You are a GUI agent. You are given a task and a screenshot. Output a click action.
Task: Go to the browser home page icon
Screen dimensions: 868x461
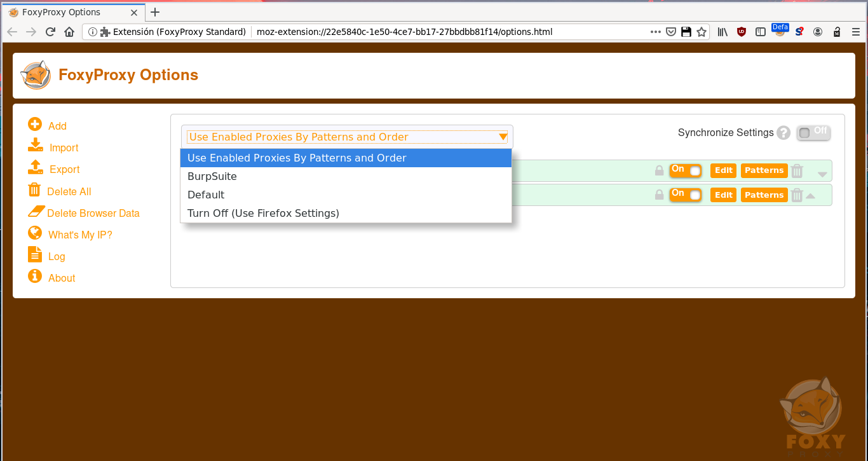tap(69, 32)
